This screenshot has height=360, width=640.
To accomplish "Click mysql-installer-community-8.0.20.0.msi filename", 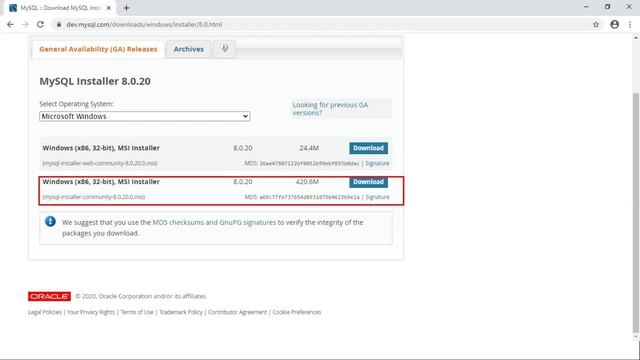I will pos(93,197).
